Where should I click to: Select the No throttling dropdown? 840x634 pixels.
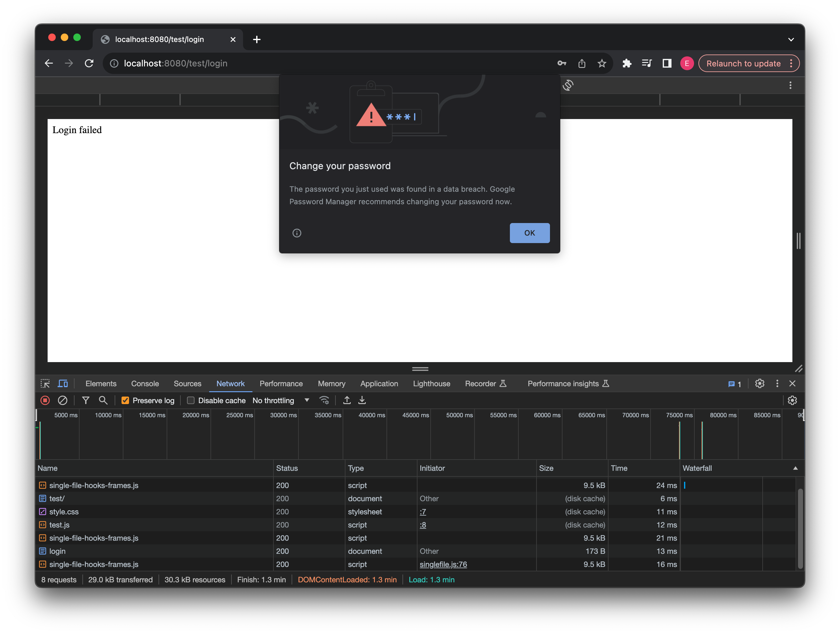click(280, 400)
